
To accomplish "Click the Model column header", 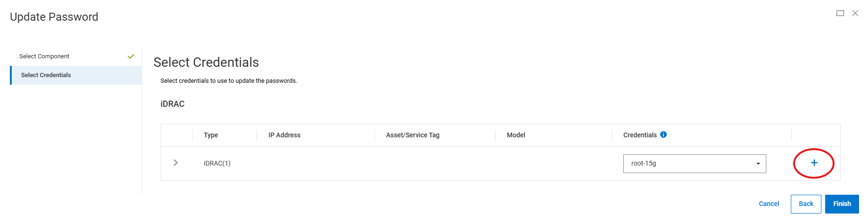I will [x=516, y=135].
